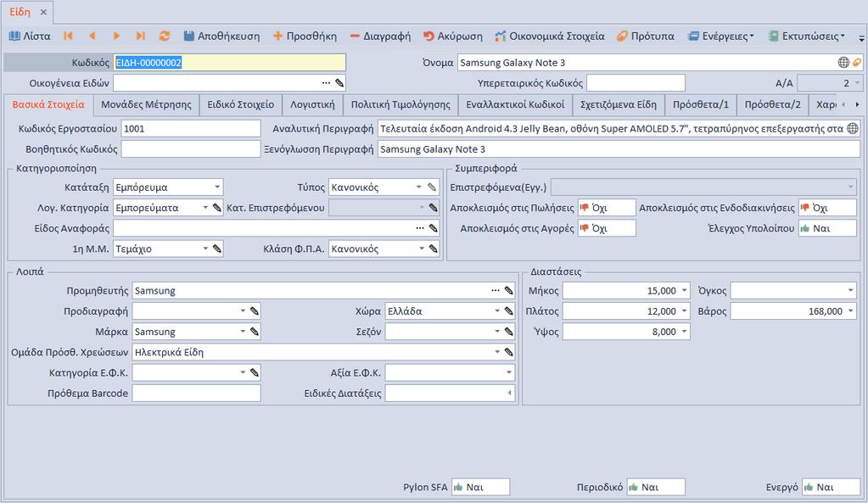Open Πρότυπα templates

click(x=646, y=36)
